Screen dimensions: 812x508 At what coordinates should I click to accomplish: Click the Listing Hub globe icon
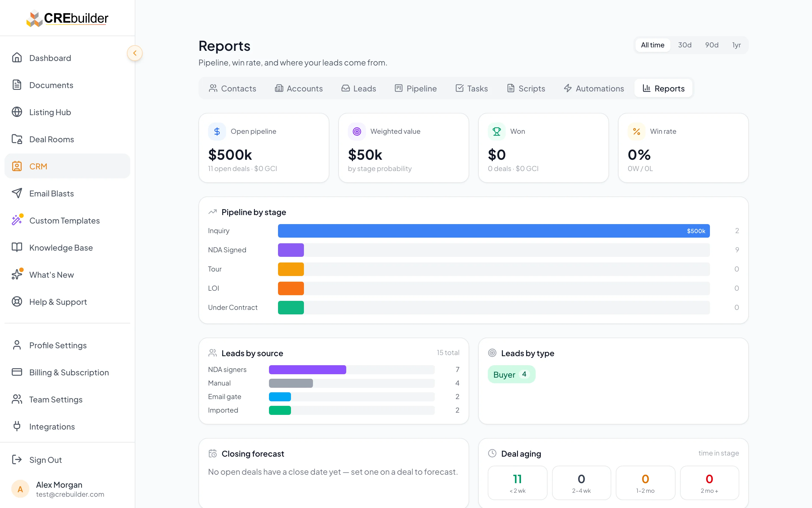click(17, 112)
